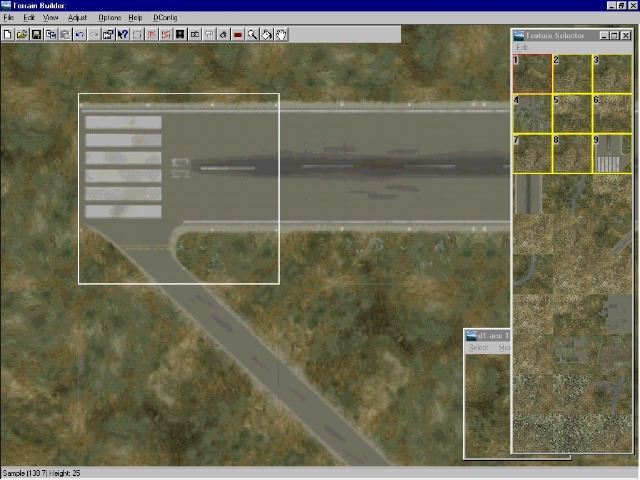Open Select menu in the small tile window
640x480 pixels.
[x=478, y=348]
